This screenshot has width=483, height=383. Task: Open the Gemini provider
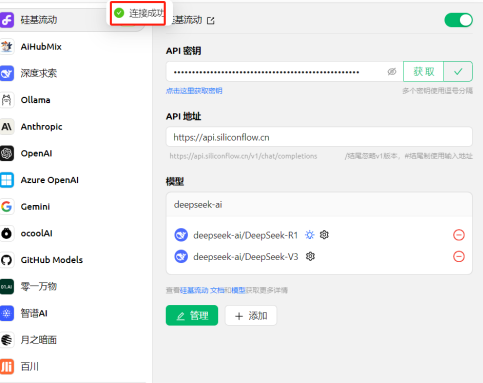72,207
